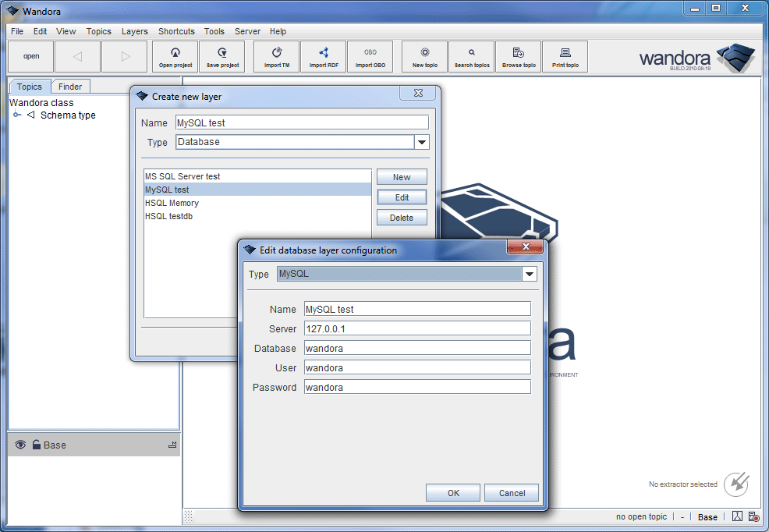Click the Edit button for the selected layer
Screen dimensions: 769x532
[x=402, y=197]
